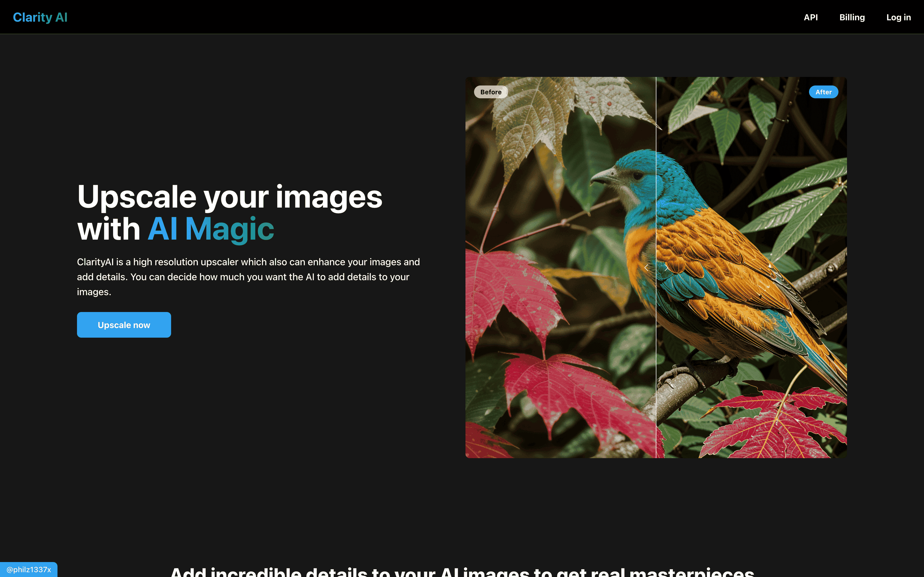Click the red leaf in Before image
The height and width of the screenshot is (577, 924).
click(512, 298)
